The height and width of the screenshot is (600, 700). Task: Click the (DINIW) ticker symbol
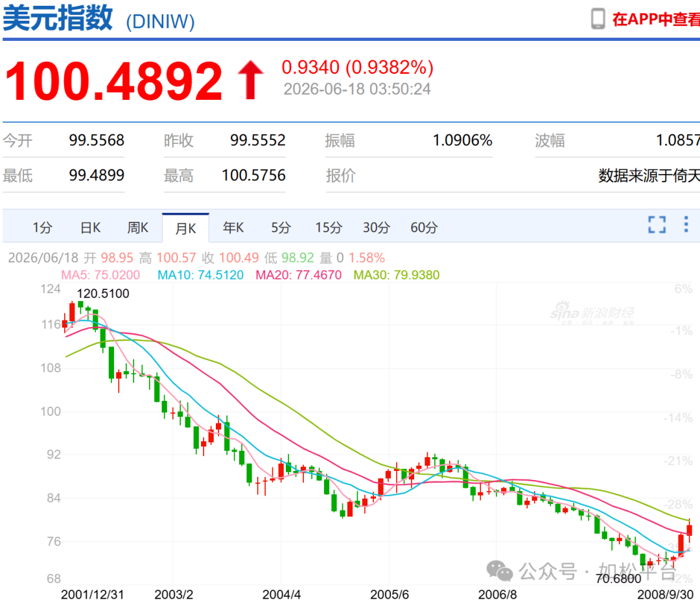pos(160,21)
